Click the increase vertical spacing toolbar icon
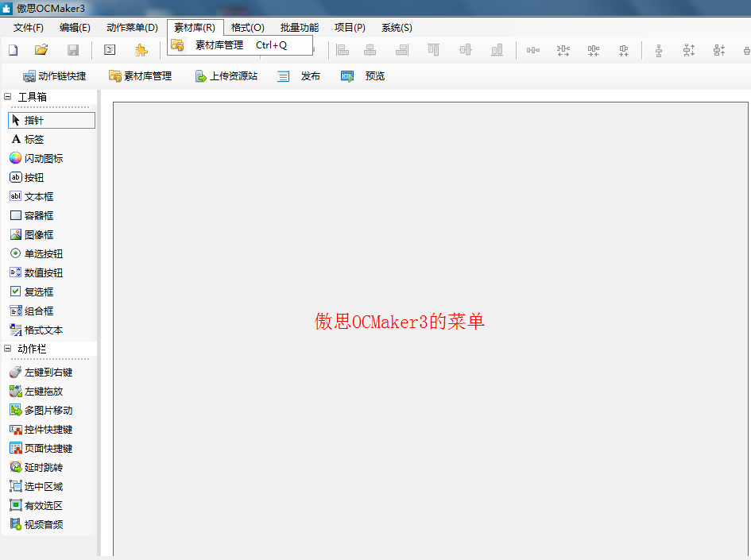This screenshot has height=560, width=751. point(689,50)
